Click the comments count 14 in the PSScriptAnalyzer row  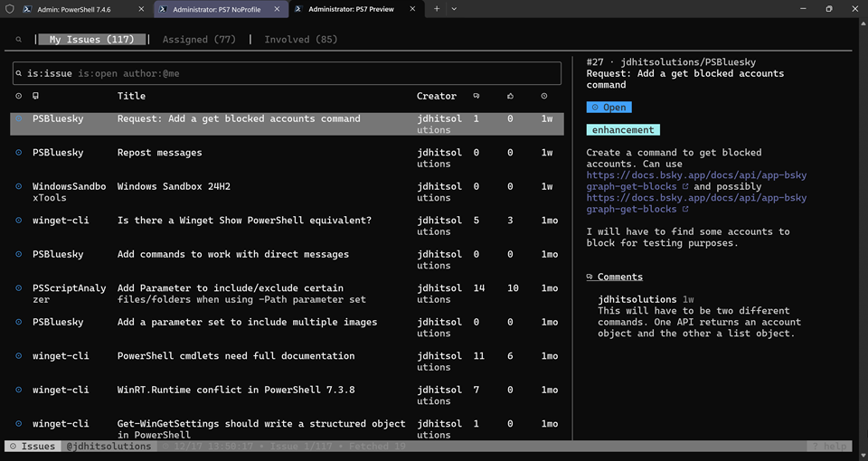tap(479, 287)
